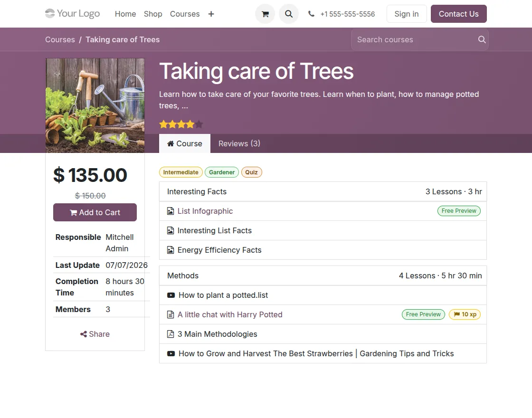532x418 pixels.
Task: Click Free Preview badge on Harry Potted lesson
Action: click(423, 314)
